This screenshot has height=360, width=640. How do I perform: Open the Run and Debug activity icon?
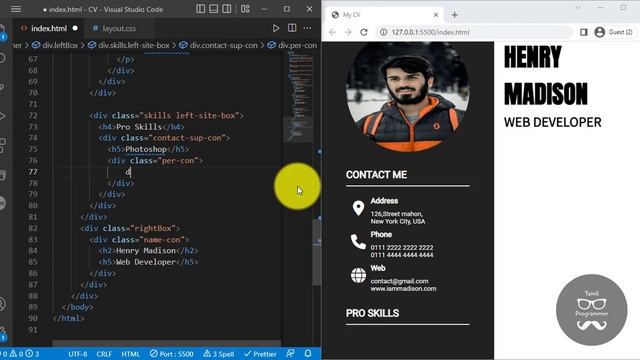click(x=2, y=116)
